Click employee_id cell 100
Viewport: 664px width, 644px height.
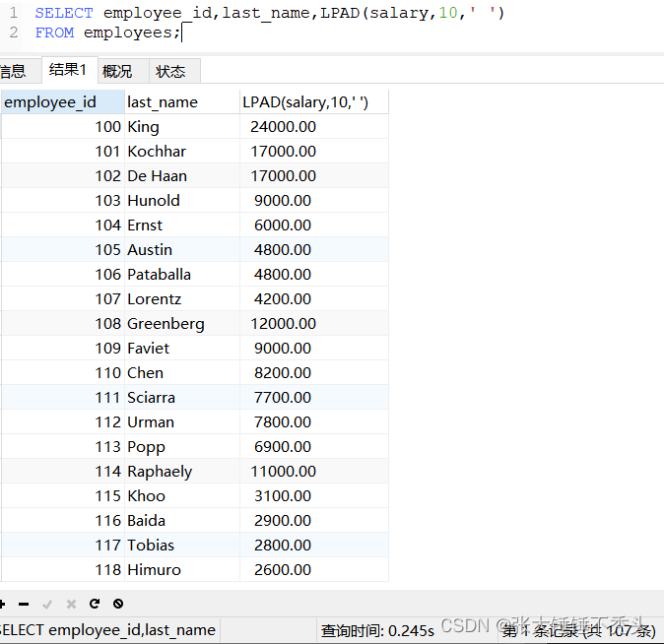[x=63, y=127]
